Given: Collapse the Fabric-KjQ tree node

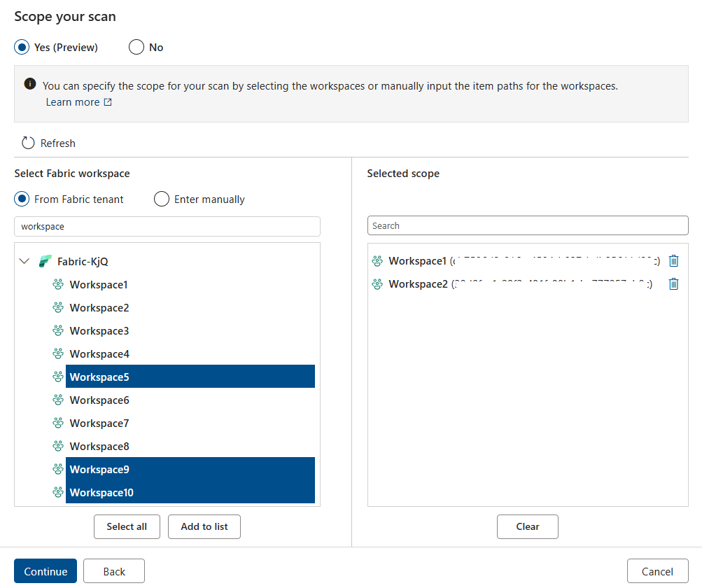Looking at the screenshot, I should (24, 260).
